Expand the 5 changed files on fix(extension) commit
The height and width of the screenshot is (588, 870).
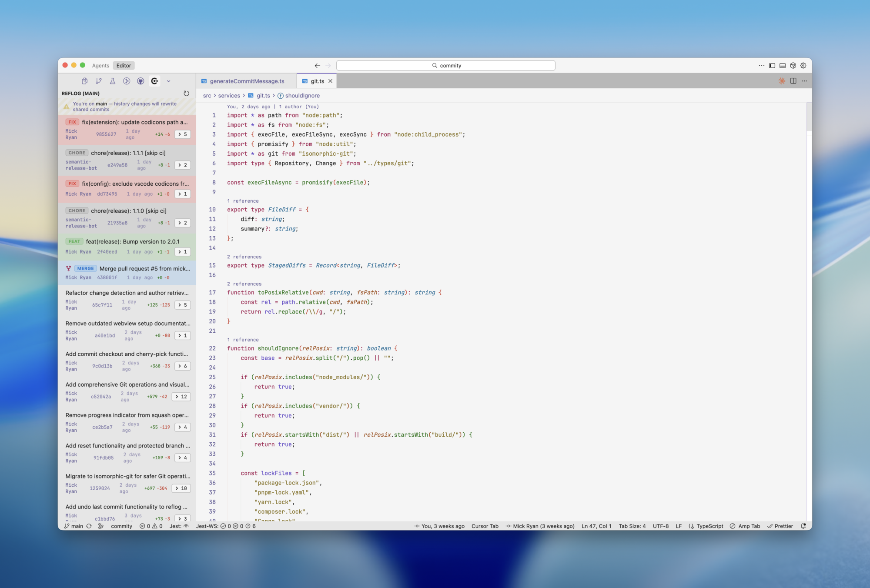[x=182, y=134]
